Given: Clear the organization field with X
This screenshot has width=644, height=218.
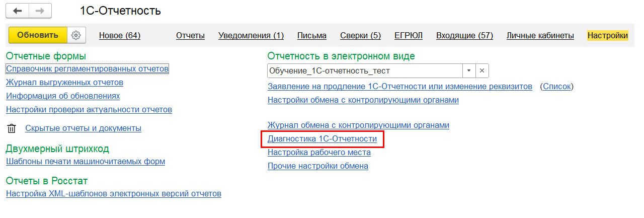Looking at the screenshot, I should [481, 71].
